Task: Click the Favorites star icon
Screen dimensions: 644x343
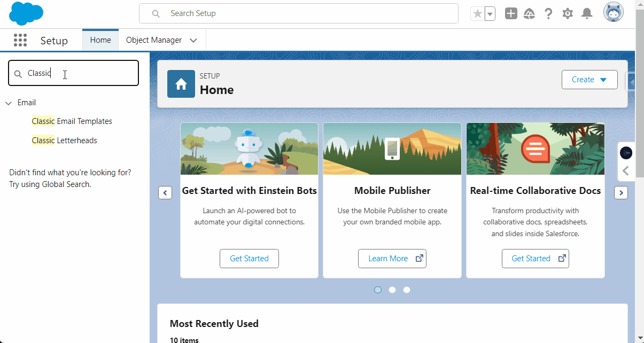Action: tap(477, 14)
